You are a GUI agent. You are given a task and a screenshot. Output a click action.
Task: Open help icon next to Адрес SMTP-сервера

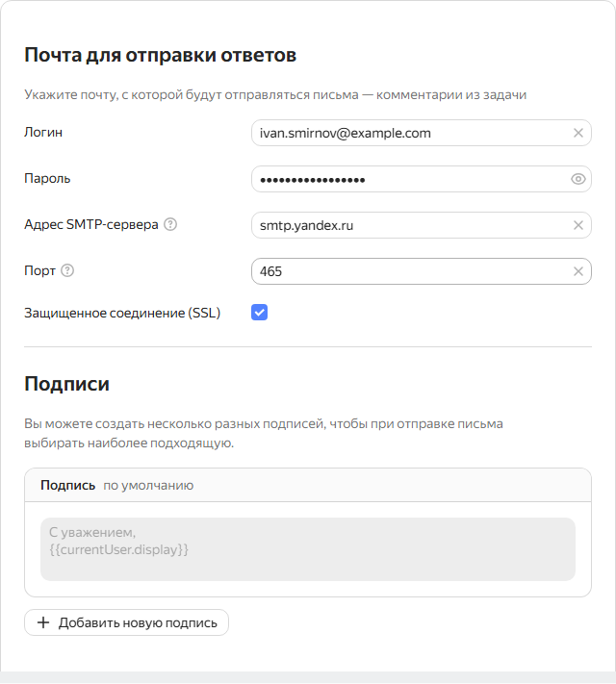click(170, 225)
